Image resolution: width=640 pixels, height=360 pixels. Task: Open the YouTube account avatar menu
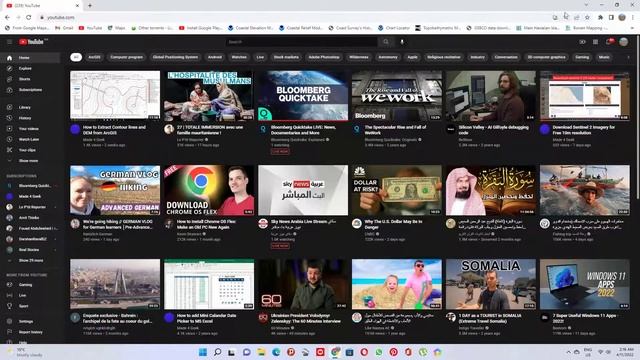(623, 42)
